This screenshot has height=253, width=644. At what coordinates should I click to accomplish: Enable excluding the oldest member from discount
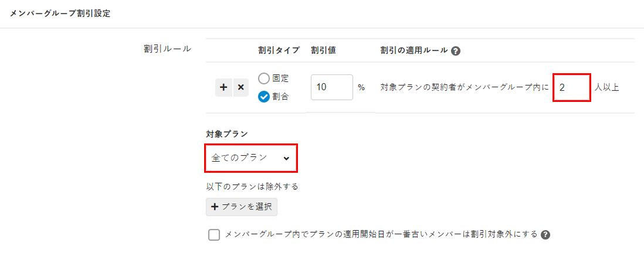pyautogui.click(x=214, y=235)
